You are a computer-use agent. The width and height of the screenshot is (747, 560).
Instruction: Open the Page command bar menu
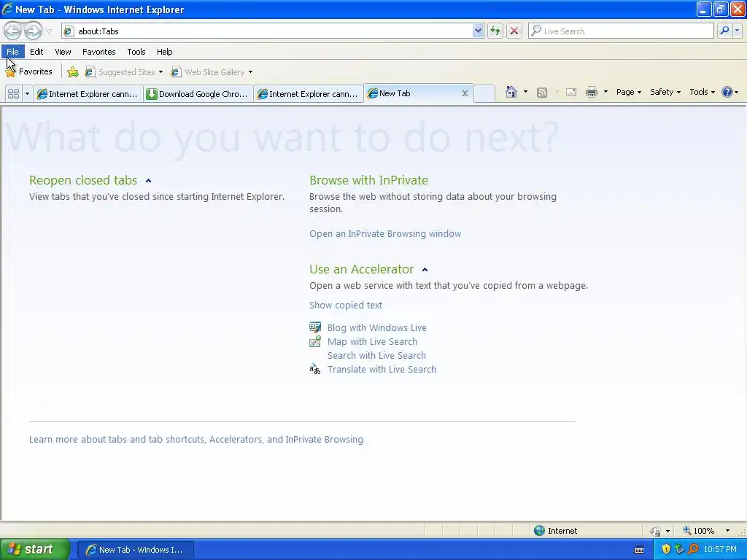click(628, 92)
